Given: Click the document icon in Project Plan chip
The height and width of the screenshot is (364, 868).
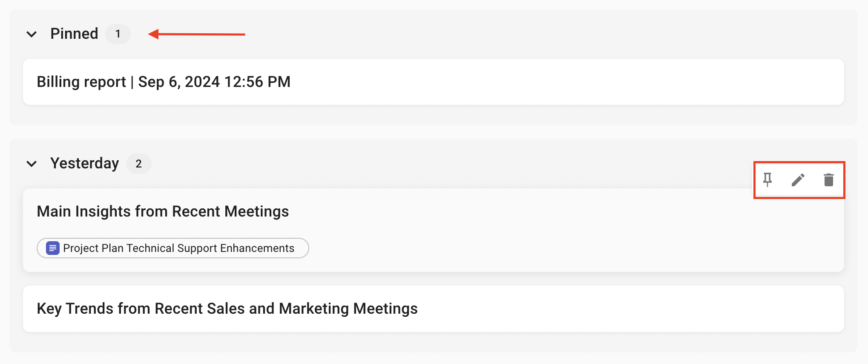Looking at the screenshot, I should coord(52,248).
